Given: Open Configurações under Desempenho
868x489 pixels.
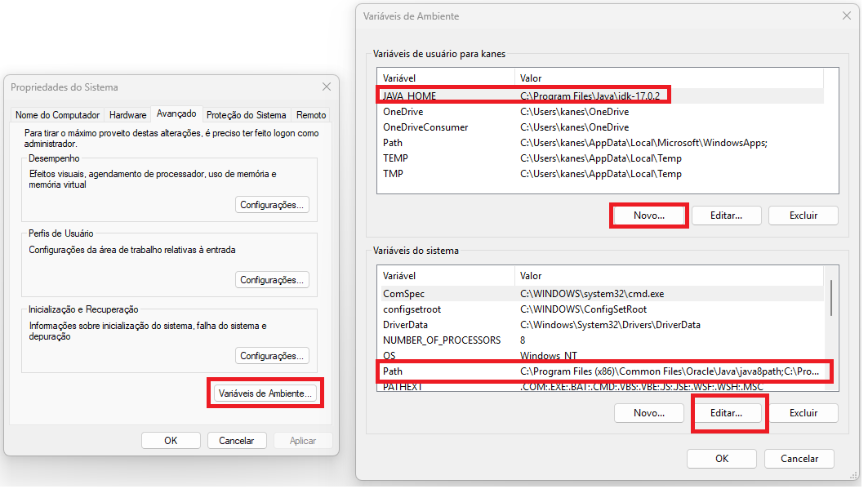Looking at the screenshot, I should click(272, 204).
